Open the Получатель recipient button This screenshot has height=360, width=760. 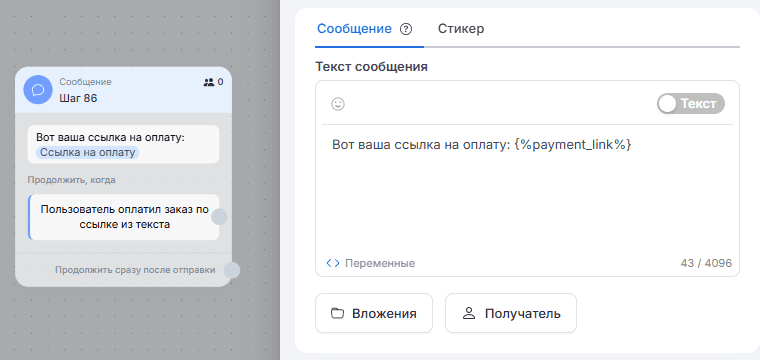pyautogui.click(x=511, y=313)
